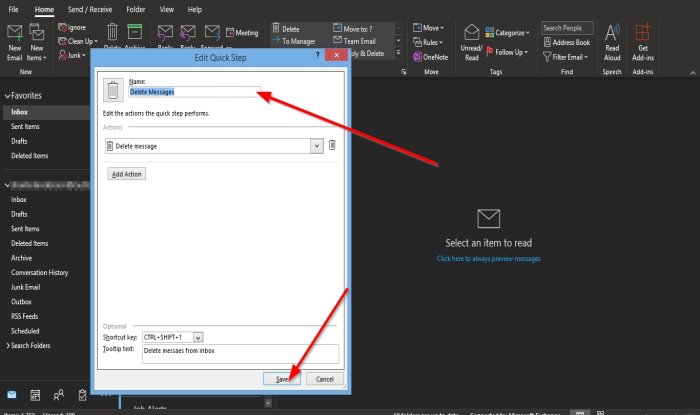Open Calendar view from bottom navigation

click(35, 394)
